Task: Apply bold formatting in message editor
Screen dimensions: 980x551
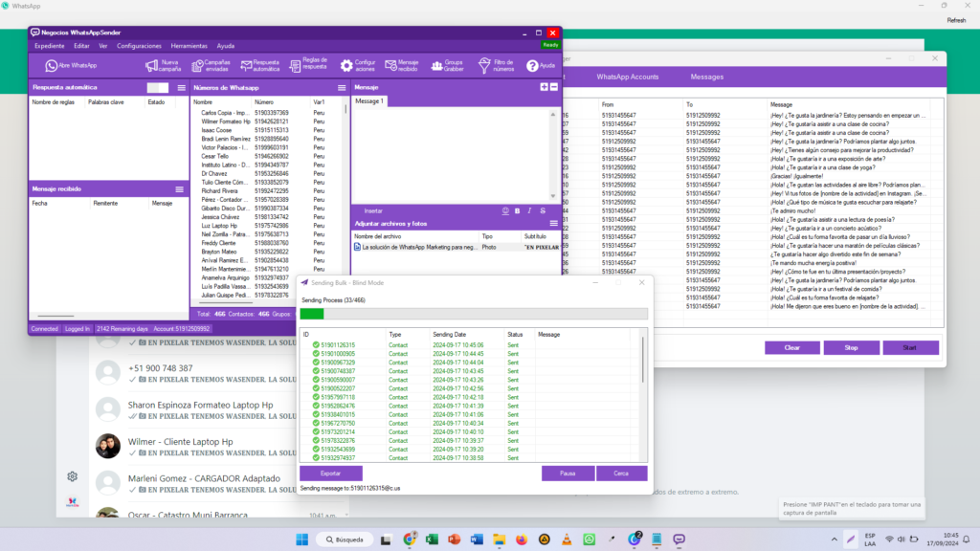Action: (518, 211)
